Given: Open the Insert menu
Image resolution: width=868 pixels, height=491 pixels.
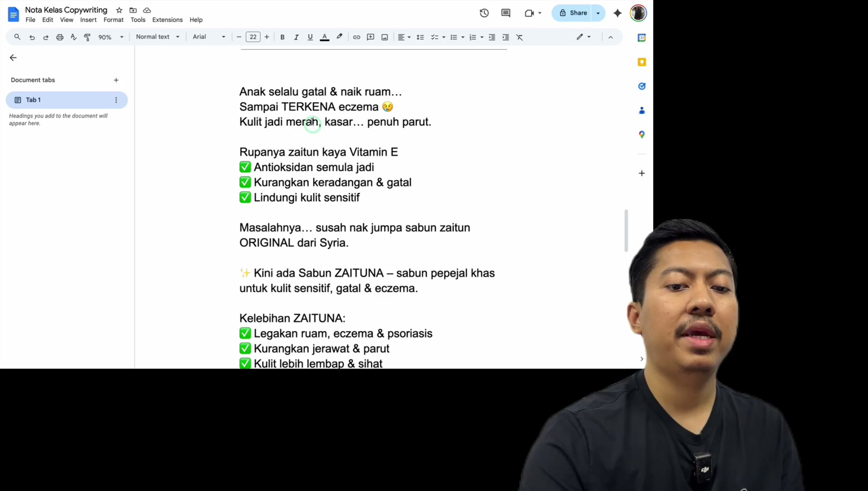Looking at the screenshot, I should [x=88, y=20].
